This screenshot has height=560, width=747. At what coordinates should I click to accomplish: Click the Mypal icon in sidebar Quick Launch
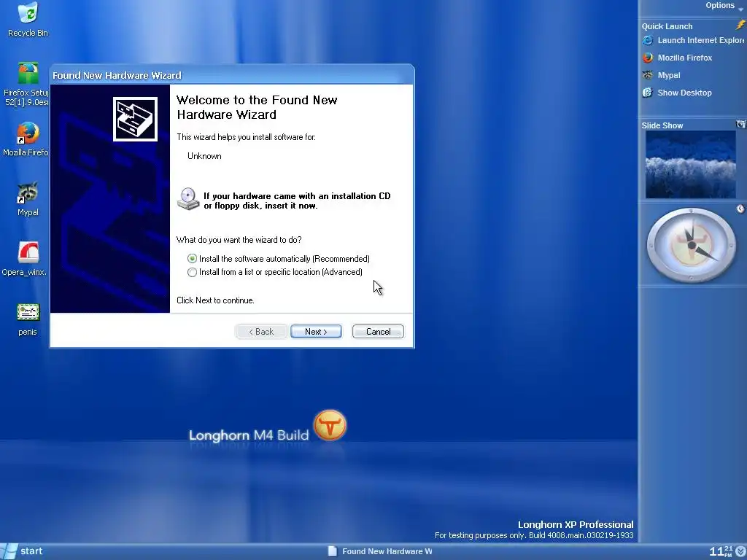(x=648, y=75)
